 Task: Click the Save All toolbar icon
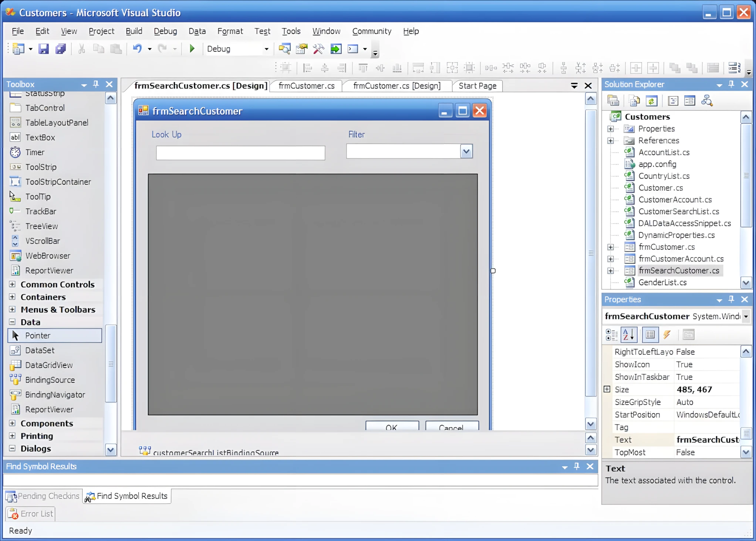click(x=60, y=49)
